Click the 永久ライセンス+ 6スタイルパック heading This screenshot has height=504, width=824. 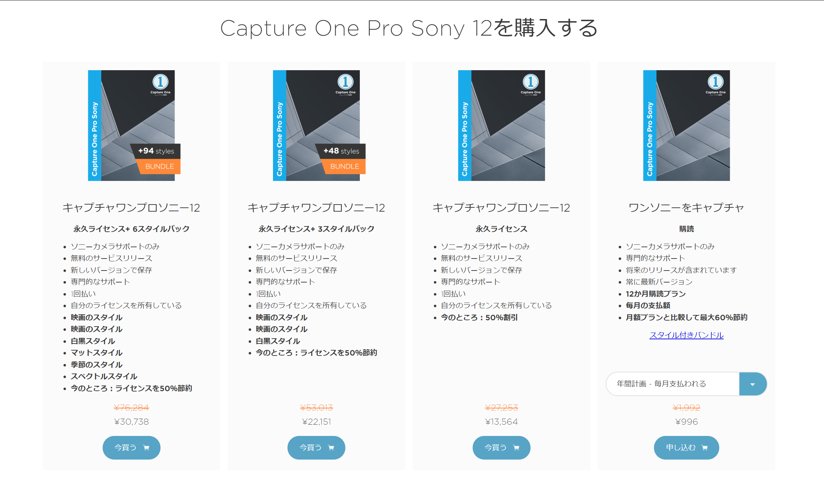(132, 229)
